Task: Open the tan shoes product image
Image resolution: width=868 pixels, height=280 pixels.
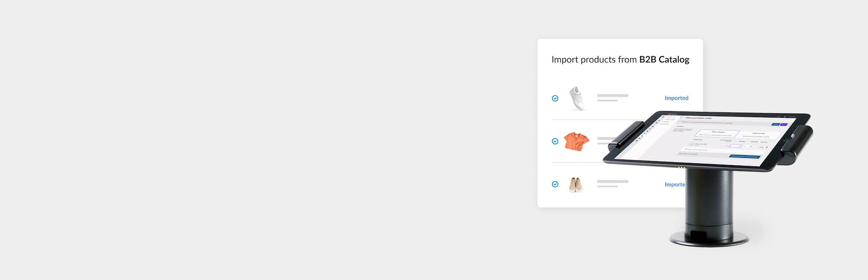Action: (576, 185)
